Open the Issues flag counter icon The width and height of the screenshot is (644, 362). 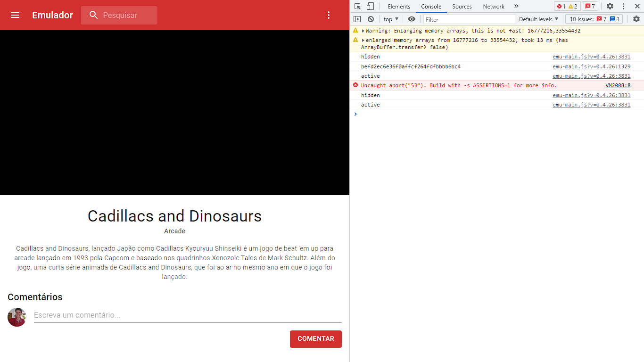click(590, 6)
